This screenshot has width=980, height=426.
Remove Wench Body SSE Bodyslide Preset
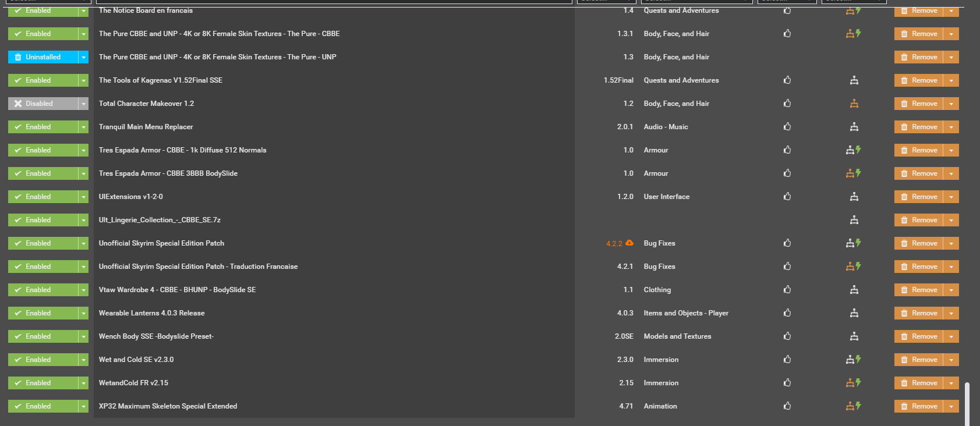918,336
